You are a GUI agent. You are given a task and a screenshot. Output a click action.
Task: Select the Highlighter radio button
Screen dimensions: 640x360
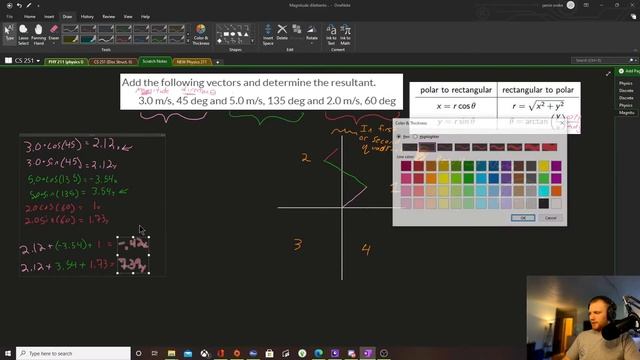[x=426, y=137]
